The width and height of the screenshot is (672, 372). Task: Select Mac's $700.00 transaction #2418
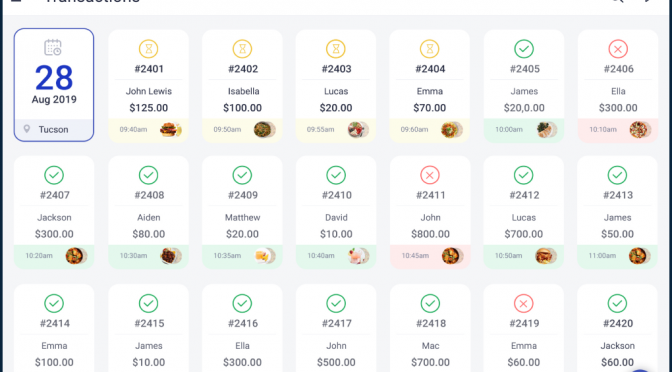tap(430, 328)
